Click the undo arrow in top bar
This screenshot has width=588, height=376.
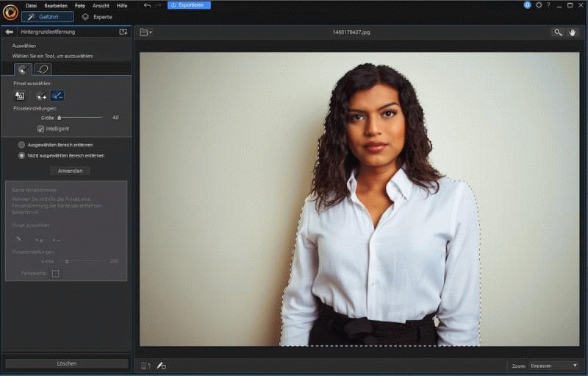147,5
